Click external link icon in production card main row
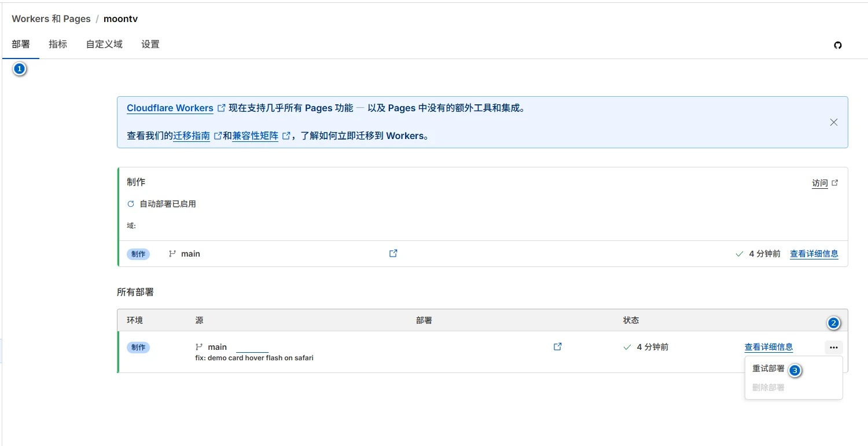 coord(393,253)
